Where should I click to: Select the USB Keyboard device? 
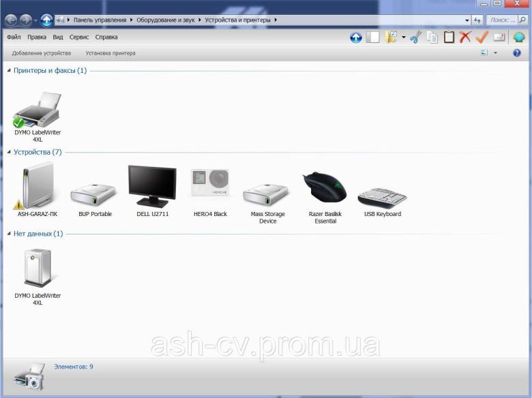[x=383, y=201]
